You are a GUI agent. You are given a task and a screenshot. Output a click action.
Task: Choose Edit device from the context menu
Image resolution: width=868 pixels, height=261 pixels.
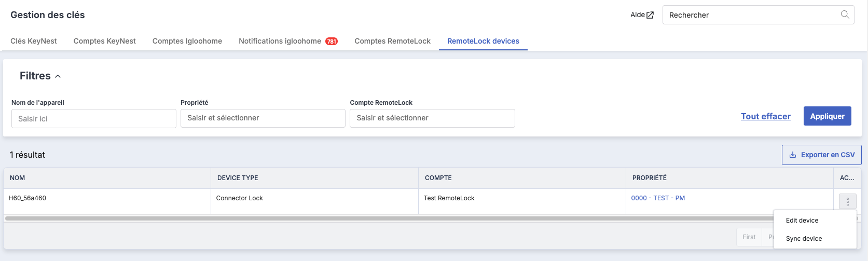tap(815, 221)
